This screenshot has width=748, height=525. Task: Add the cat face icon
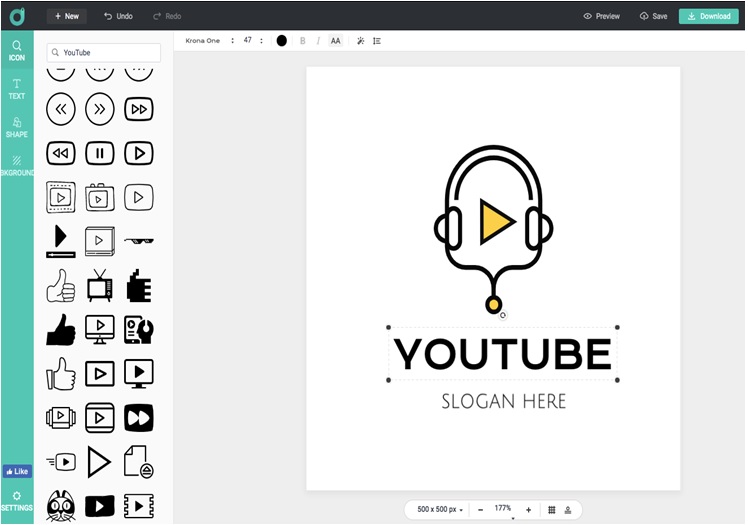pyautogui.click(x=61, y=506)
